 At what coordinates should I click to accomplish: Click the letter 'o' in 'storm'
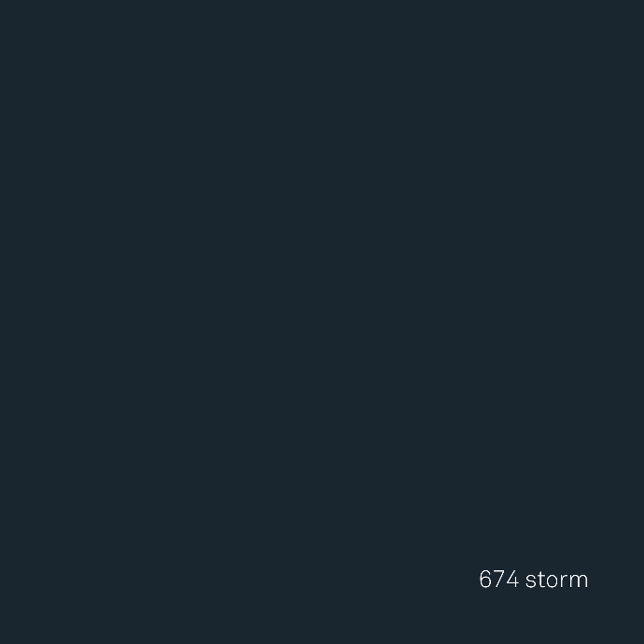tap(553, 581)
